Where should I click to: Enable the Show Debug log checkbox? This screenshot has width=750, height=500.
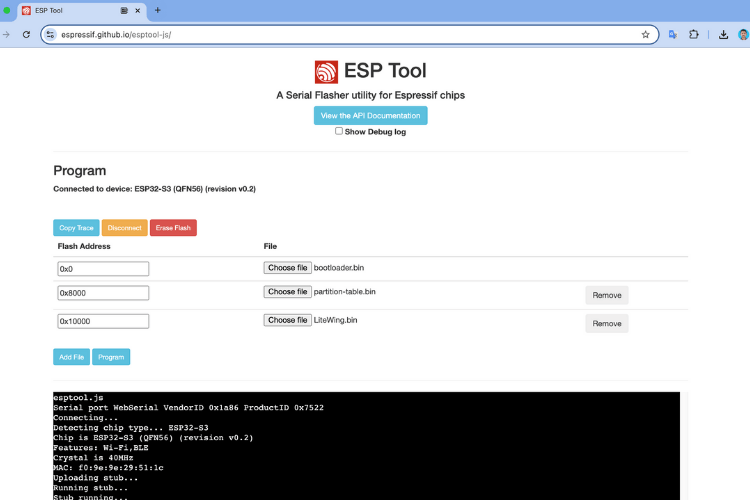point(339,131)
